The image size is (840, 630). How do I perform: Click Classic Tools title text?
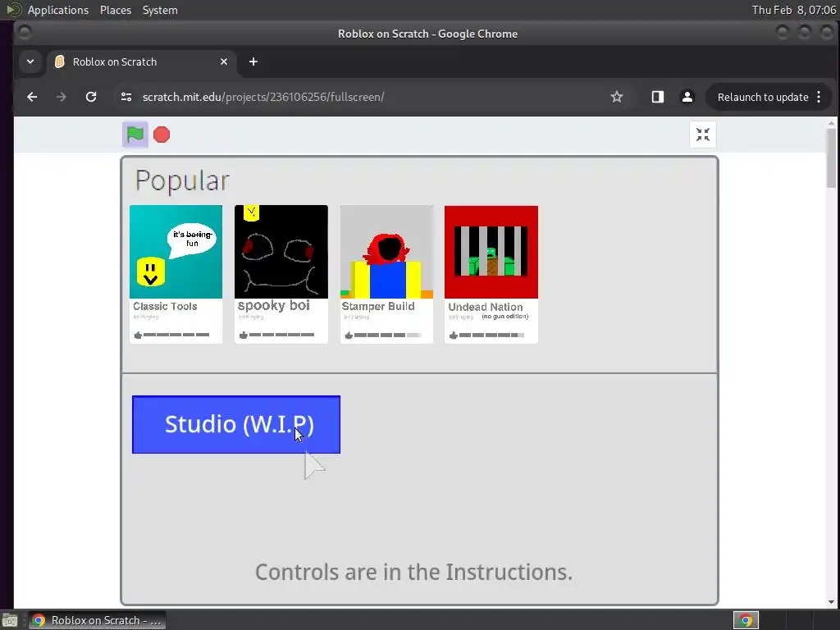click(x=165, y=307)
